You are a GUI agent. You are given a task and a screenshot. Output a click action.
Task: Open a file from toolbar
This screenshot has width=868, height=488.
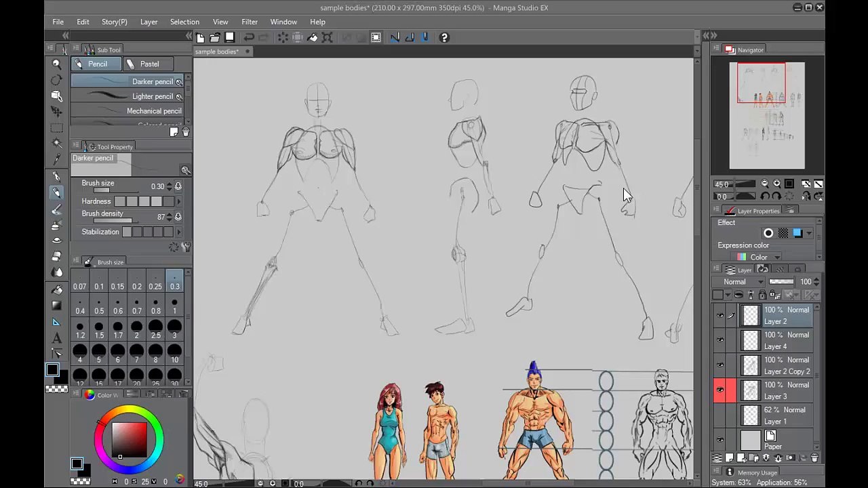(215, 37)
